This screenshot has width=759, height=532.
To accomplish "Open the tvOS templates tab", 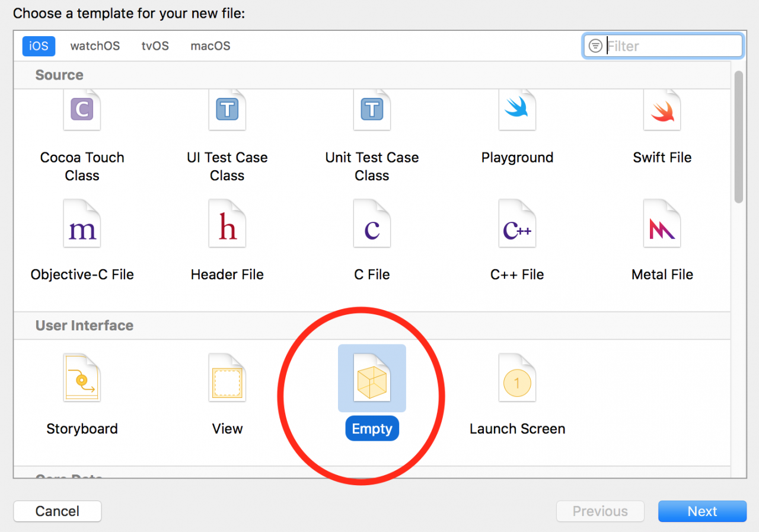I will click(x=155, y=46).
